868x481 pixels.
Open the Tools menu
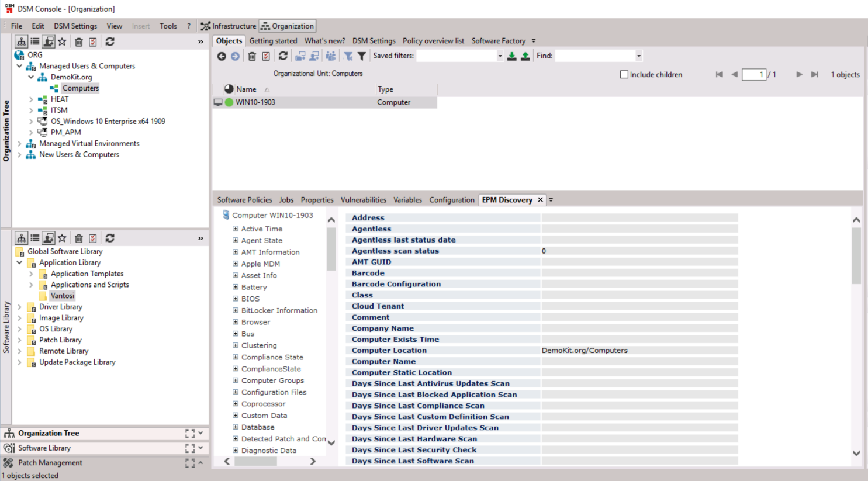click(x=168, y=26)
